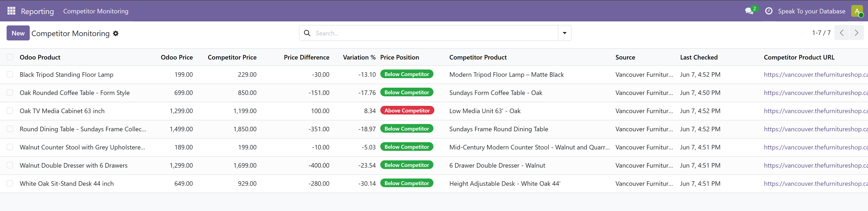Click Low Media Unit 63' - Oak
Viewport: 868px width, 211px height.
pyautogui.click(x=485, y=111)
